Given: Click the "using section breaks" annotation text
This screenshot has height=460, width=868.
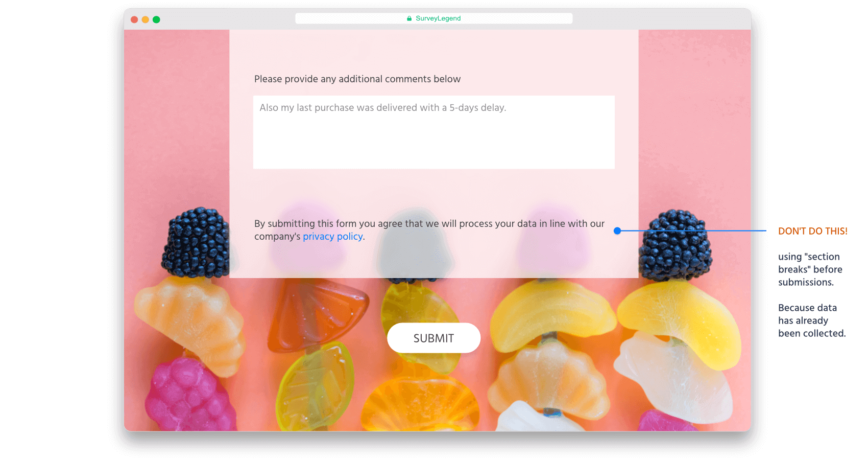Looking at the screenshot, I should coord(810,269).
